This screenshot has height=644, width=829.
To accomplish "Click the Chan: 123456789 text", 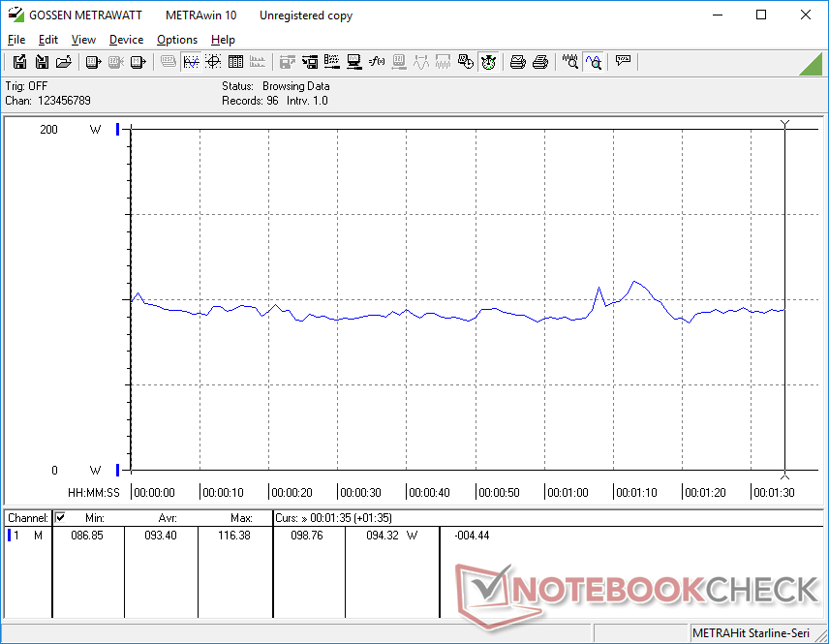I will [x=47, y=101].
